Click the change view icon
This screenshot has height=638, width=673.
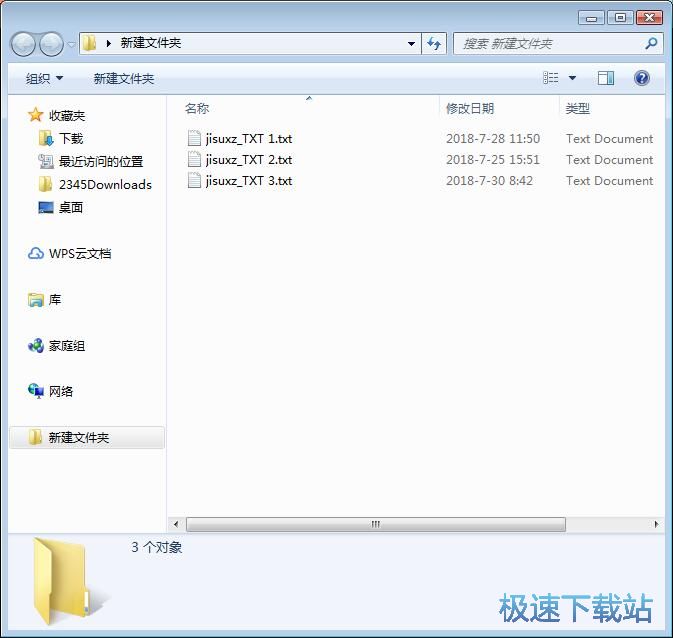pyautogui.click(x=551, y=78)
